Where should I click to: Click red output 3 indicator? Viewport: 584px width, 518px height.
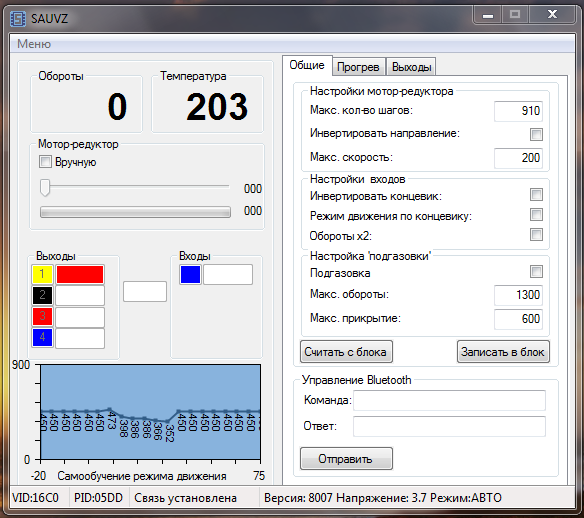tap(42, 316)
